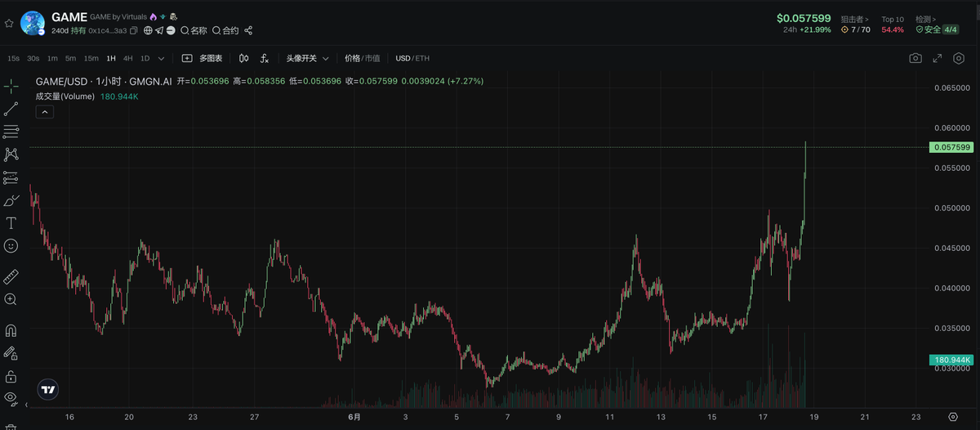Select the 15m timeframe
Viewport: 980px width, 430px height.
91,58
